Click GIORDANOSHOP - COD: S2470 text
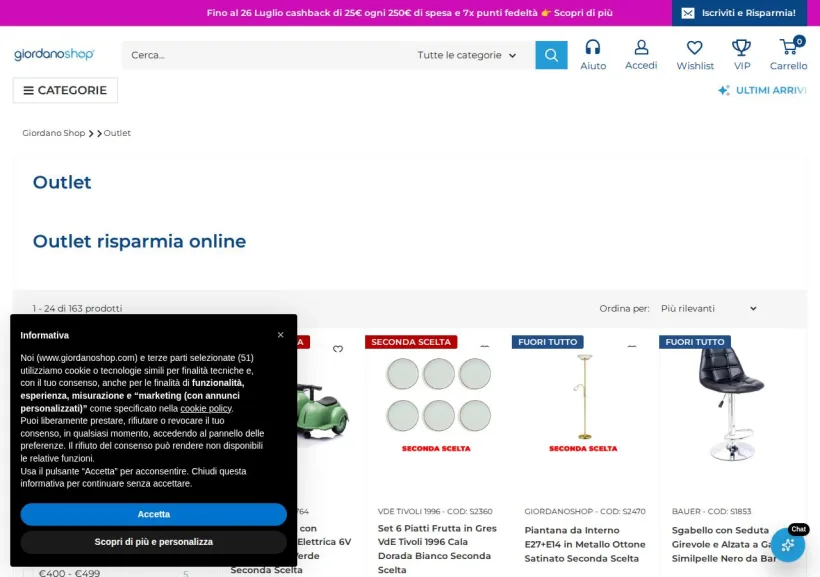The height and width of the screenshot is (577, 820). (x=585, y=511)
